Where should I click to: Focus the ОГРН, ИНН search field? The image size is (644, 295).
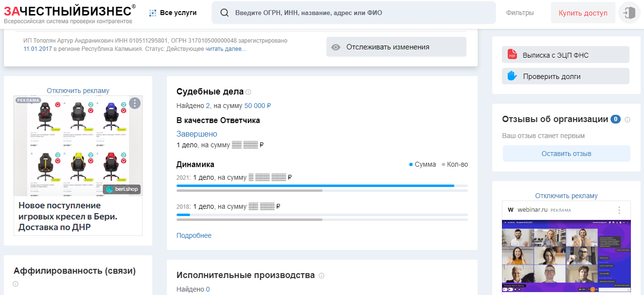[x=359, y=13]
